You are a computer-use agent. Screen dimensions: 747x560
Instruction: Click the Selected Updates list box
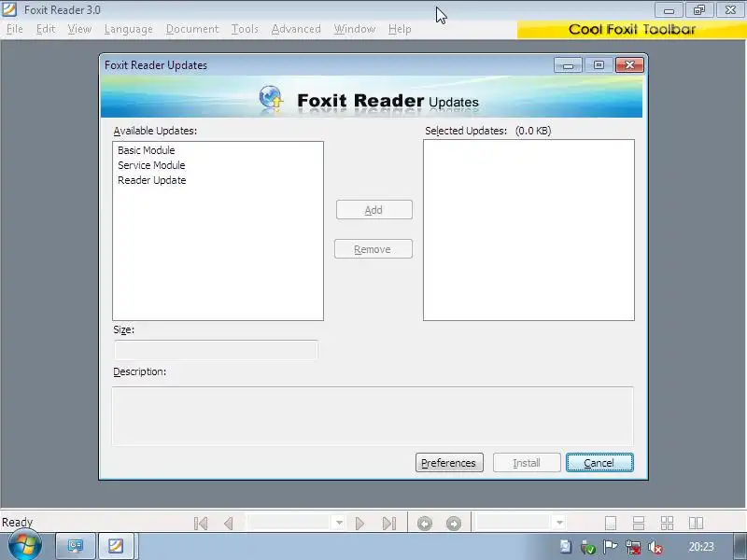[529, 230]
